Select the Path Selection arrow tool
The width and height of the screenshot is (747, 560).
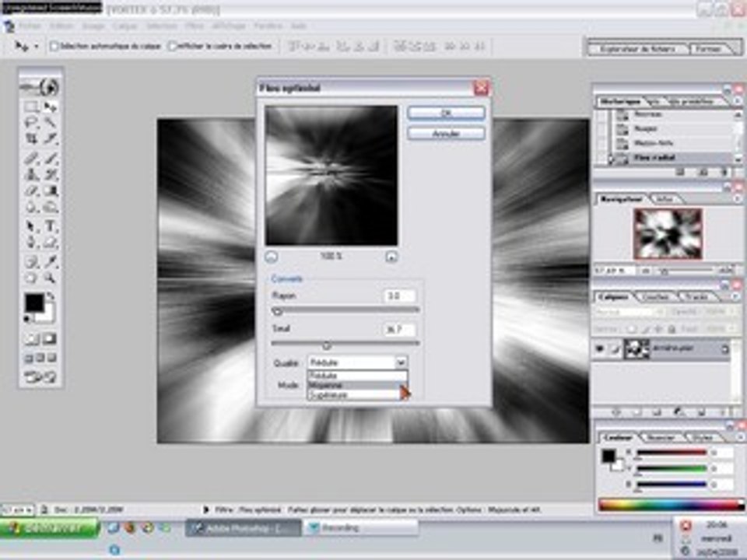coord(31,226)
